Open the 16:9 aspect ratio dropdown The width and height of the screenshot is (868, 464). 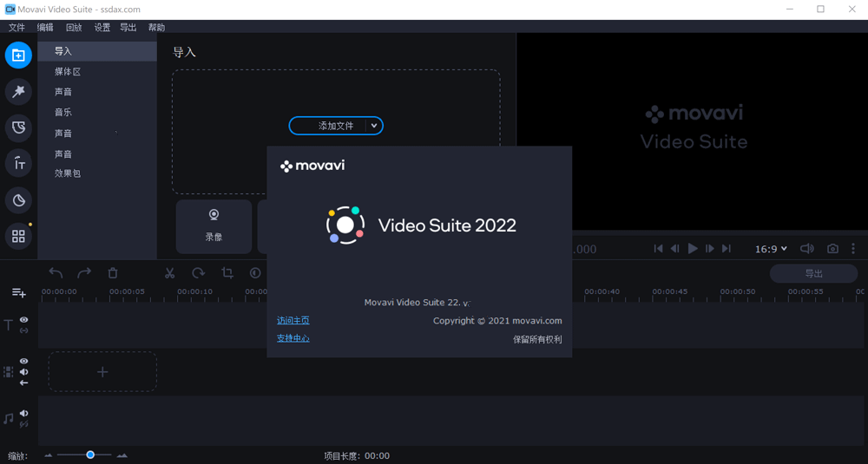click(771, 249)
